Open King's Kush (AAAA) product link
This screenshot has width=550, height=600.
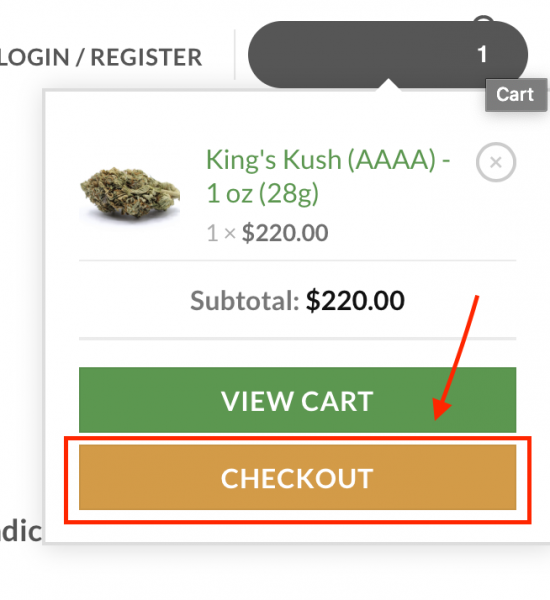click(328, 176)
